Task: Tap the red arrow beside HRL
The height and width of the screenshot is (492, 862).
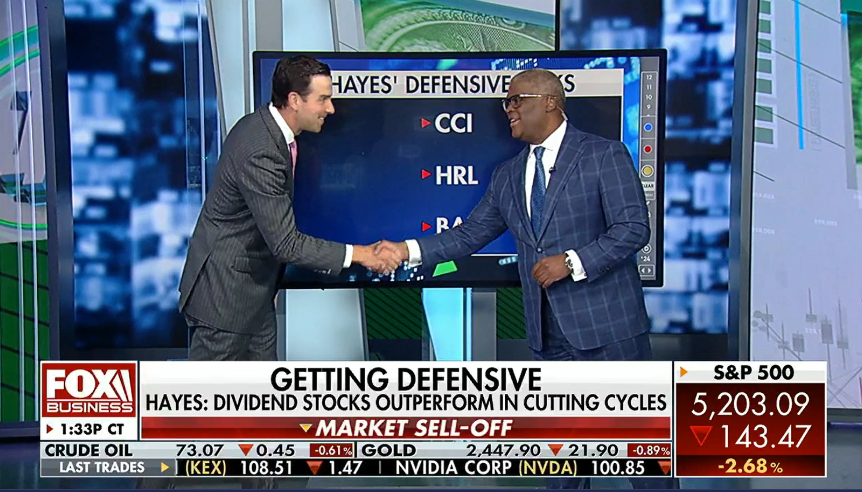Action: click(426, 174)
